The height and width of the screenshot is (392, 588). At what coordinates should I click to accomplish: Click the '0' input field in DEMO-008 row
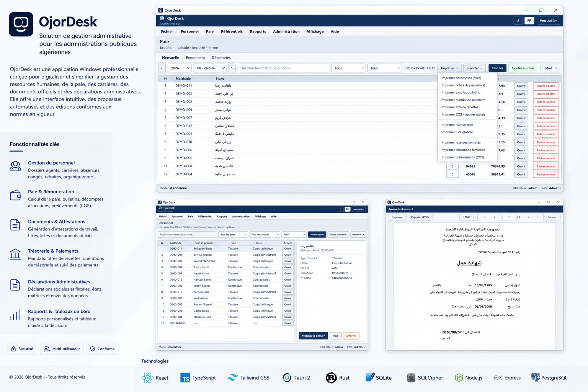click(x=452, y=166)
